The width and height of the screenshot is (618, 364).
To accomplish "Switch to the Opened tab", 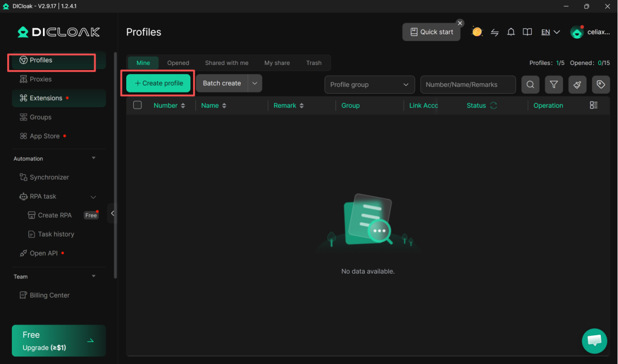I will (178, 63).
